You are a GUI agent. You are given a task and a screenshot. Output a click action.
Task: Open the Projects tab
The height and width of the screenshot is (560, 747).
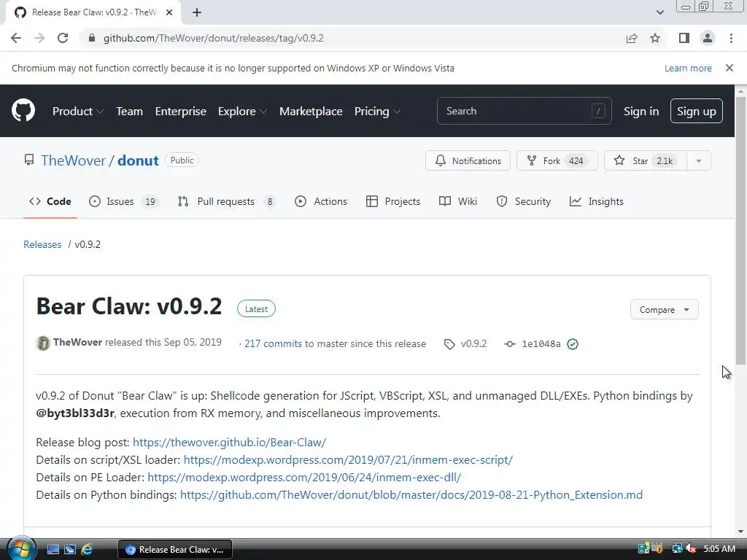(393, 201)
